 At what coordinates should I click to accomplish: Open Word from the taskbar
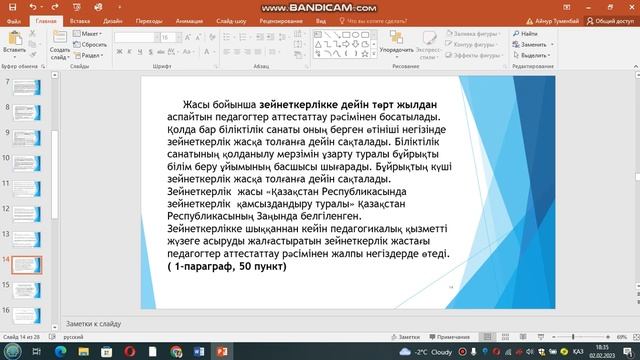pyautogui.click(x=199, y=351)
